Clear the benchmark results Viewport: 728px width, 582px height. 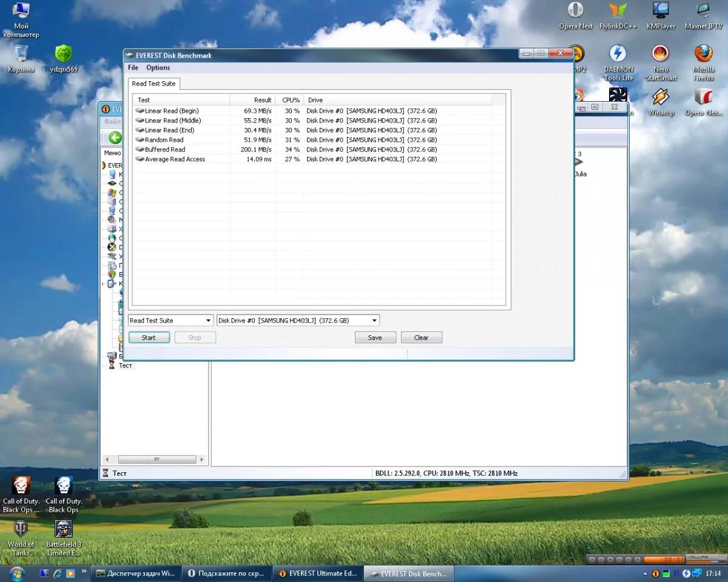coord(421,338)
